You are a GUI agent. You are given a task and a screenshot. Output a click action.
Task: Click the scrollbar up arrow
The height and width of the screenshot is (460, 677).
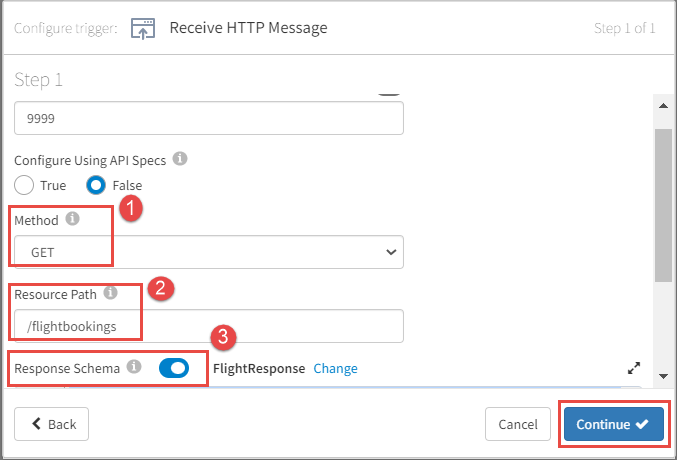pos(661,104)
